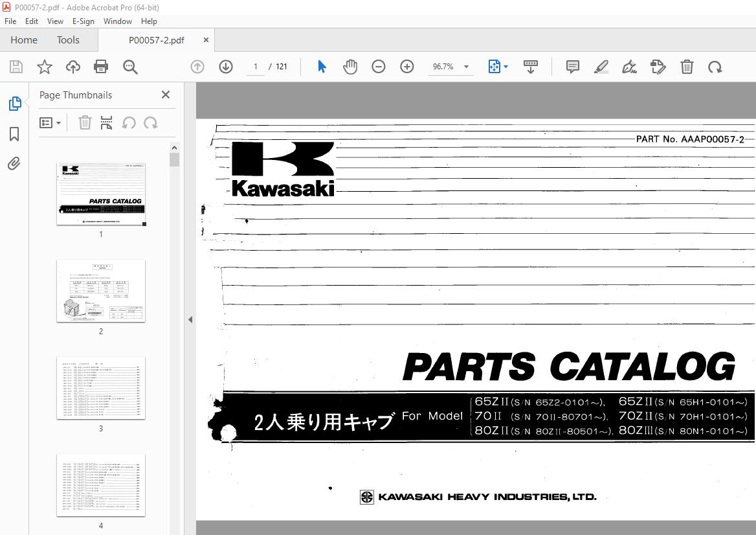Rotate thumbnail counterclockwise
Screen dimensions: 756x535
click(x=129, y=123)
